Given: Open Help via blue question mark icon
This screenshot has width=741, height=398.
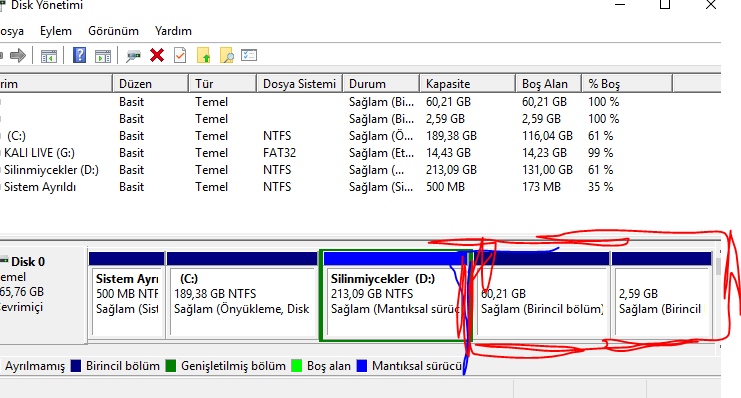Looking at the screenshot, I should 79,55.
